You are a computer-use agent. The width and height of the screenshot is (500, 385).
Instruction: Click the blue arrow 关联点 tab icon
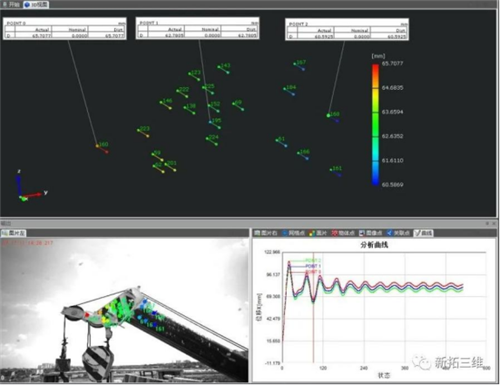pos(389,233)
